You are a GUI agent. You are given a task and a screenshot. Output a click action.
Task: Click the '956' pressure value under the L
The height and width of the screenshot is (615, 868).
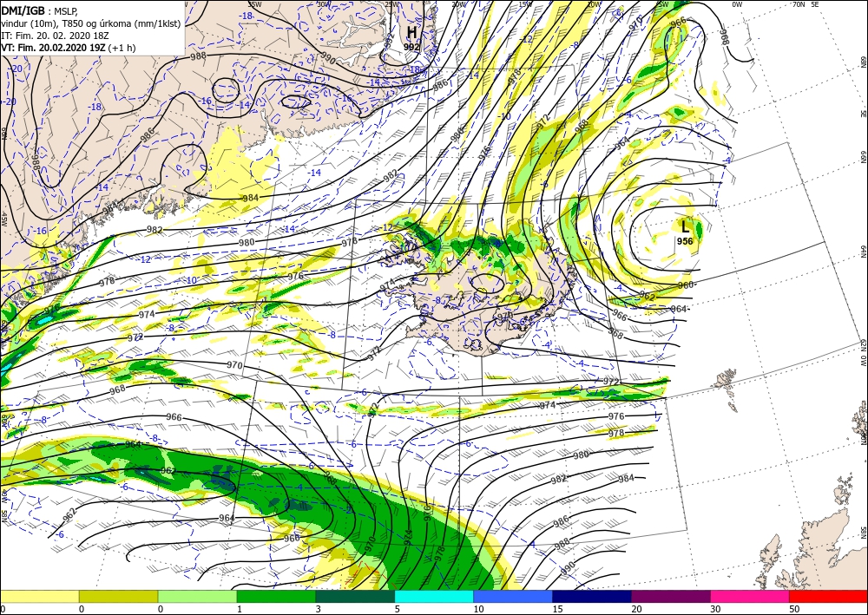pos(685,241)
